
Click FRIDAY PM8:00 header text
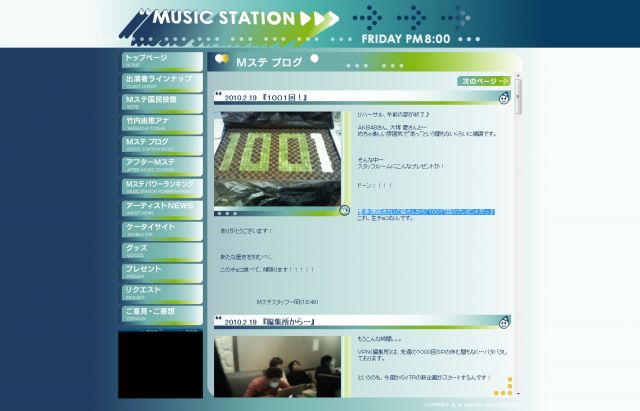[x=406, y=39]
